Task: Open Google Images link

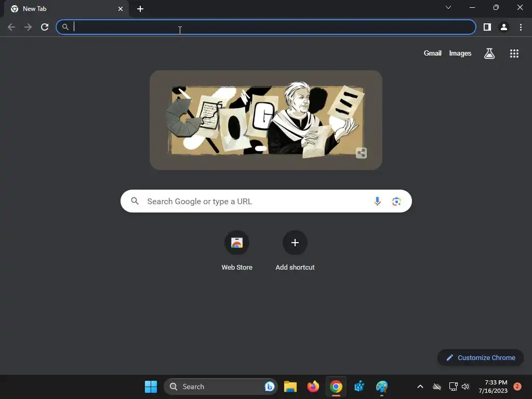Action: [460, 54]
